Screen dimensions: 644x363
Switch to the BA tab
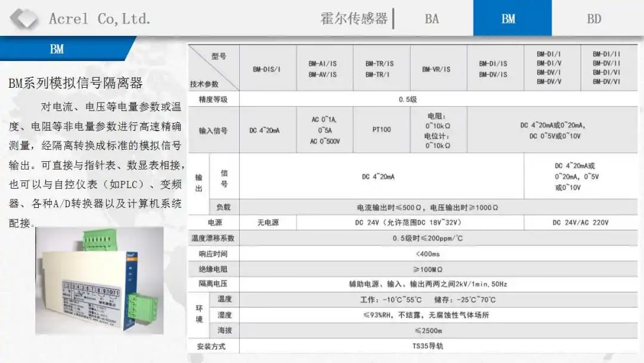click(431, 19)
